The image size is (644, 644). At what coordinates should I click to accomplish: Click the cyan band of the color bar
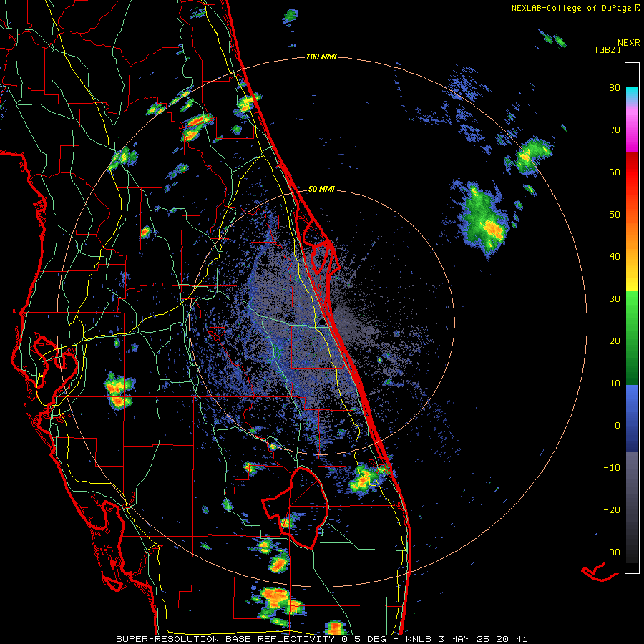point(632,92)
